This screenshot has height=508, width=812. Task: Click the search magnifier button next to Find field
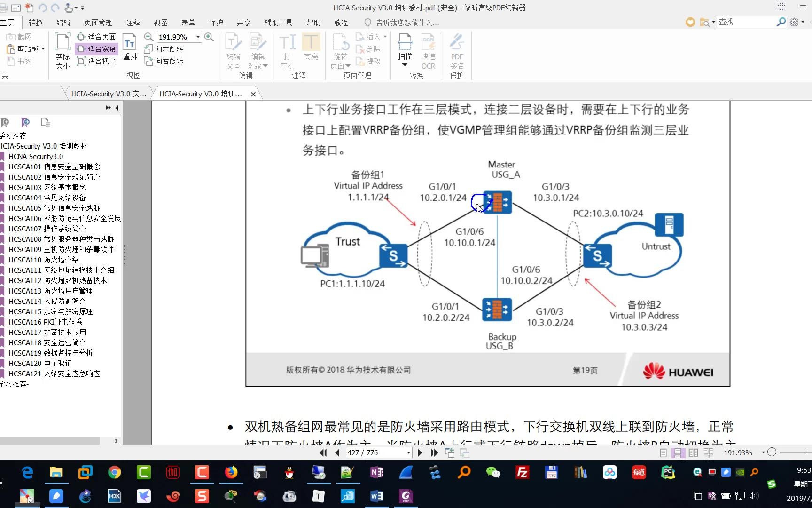click(781, 22)
